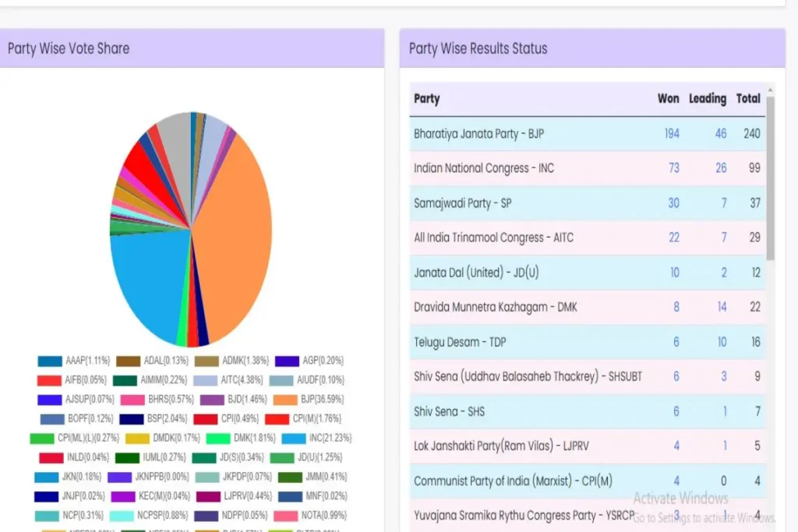Click BJP total value 240
The width and height of the screenshot is (798, 532).
click(x=752, y=134)
